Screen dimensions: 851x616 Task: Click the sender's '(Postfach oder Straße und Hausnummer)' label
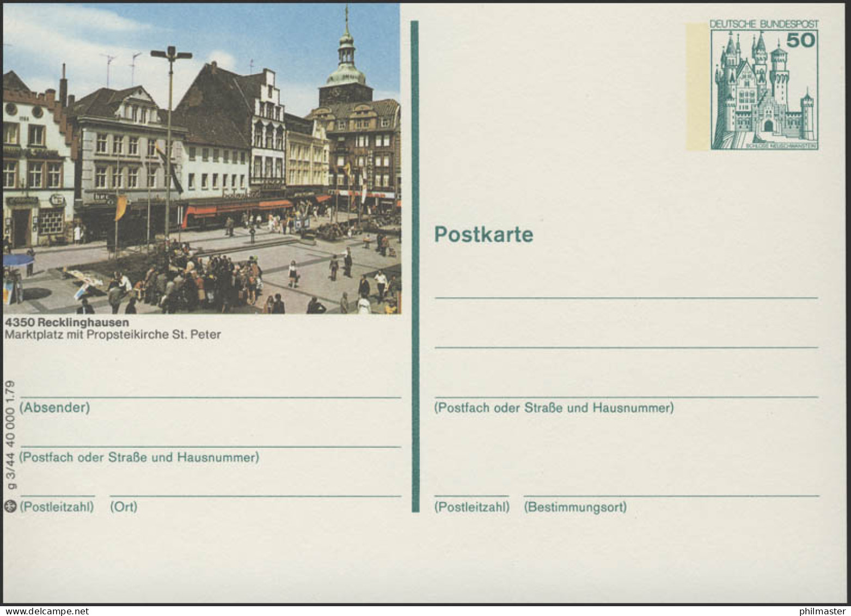coord(139,458)
